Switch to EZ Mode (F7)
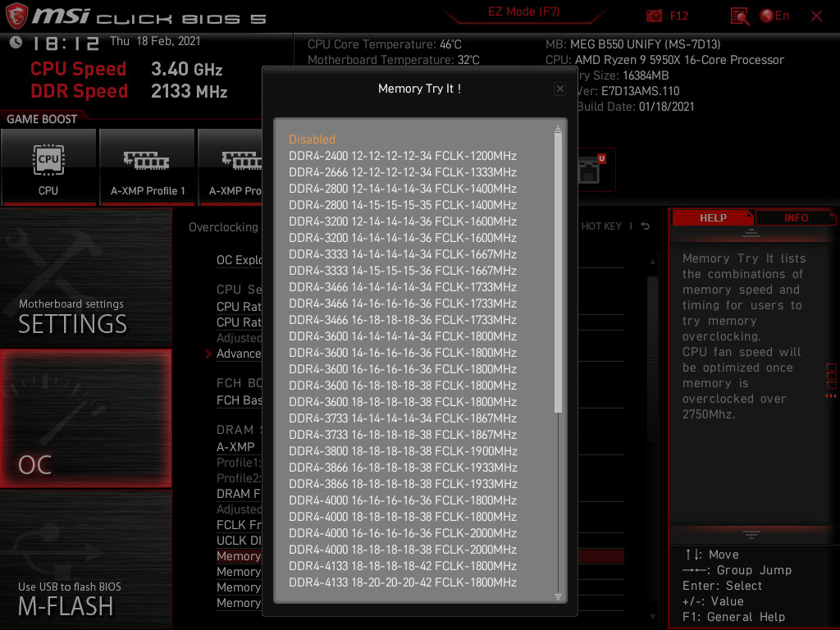The image size is (840, 630). 524,11
